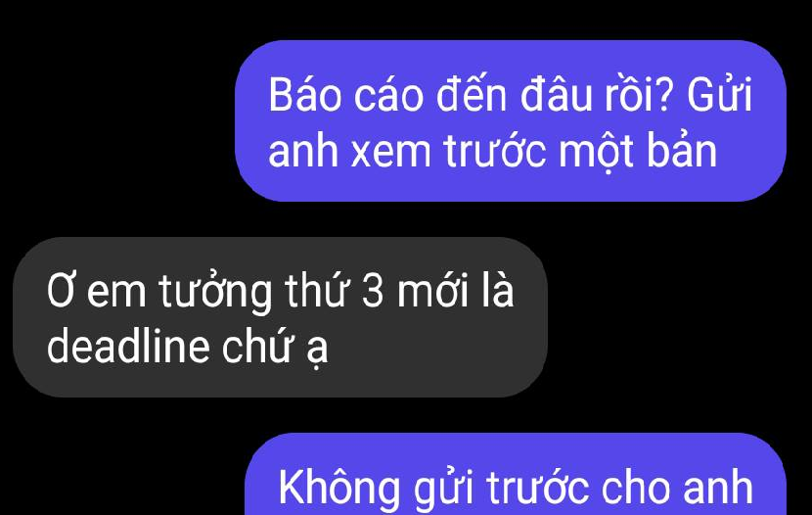The height and width of the screenshot is (515, 812).
Task: Click the word 'Không' in the bottom bubble
Action: click(x=338, y=487)
